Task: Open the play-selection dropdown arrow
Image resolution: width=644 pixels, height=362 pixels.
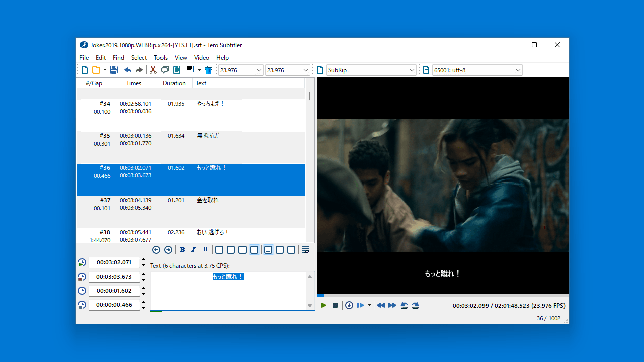Action: 369,305
